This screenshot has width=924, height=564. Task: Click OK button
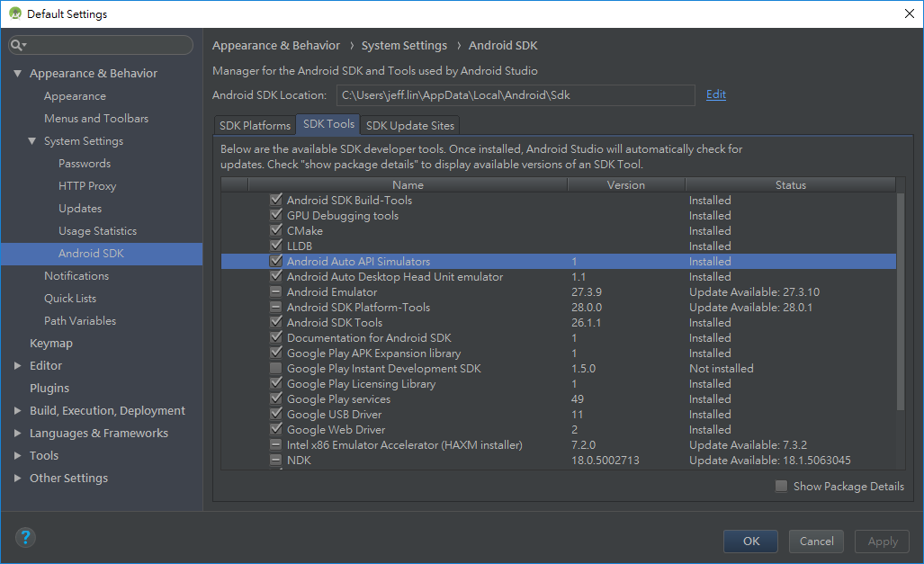pos(750,541)
